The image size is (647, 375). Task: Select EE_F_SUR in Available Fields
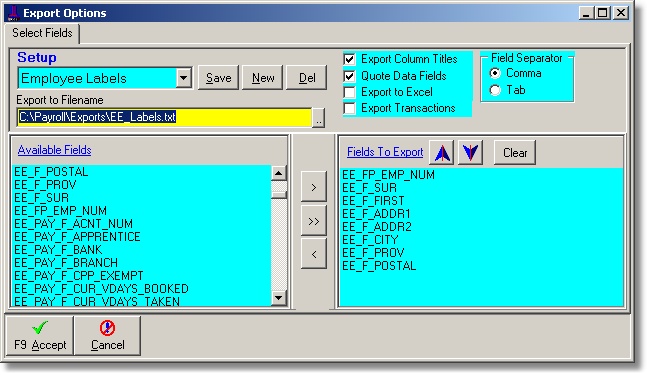142,198
